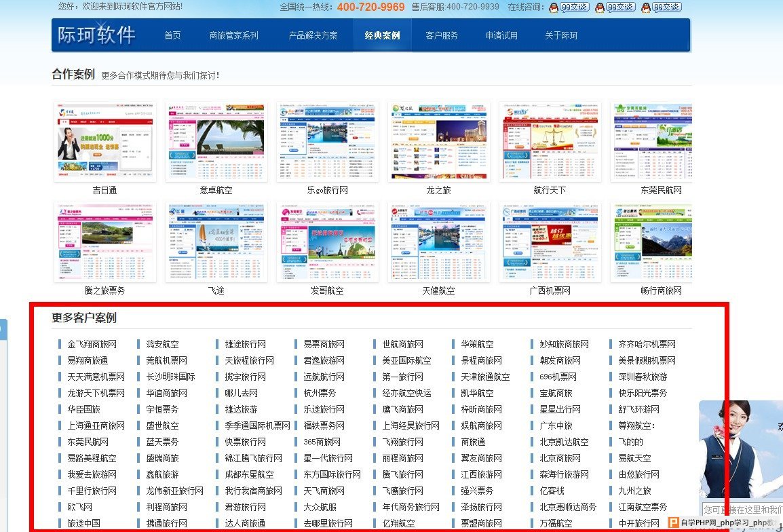783x532 pixels.
Task: Open the 年代商务旅行网 customer link
Action: pos(410,507)
